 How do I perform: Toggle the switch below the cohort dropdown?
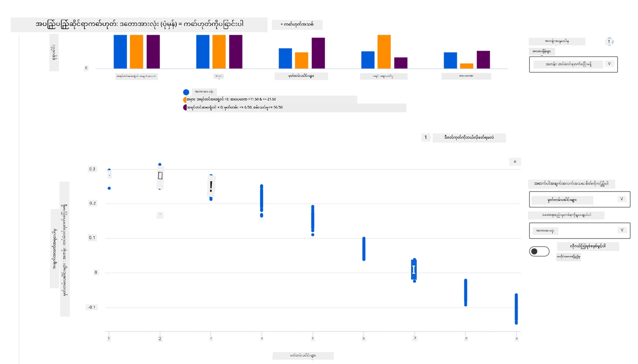click(539, 251)
